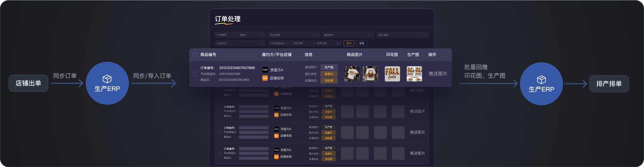
Task: Click the 订单处理 panel title
Action: 228,19
